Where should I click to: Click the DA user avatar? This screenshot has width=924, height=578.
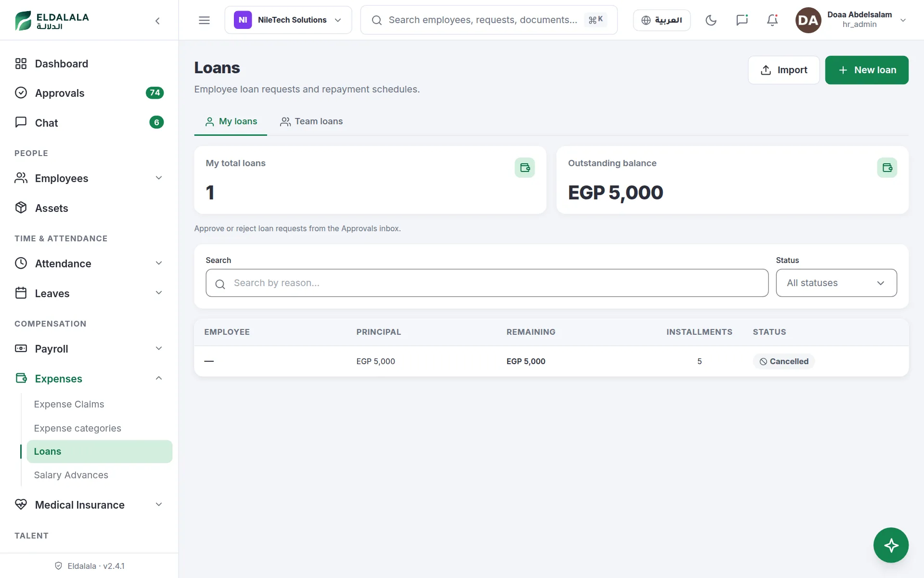(808, 20)
